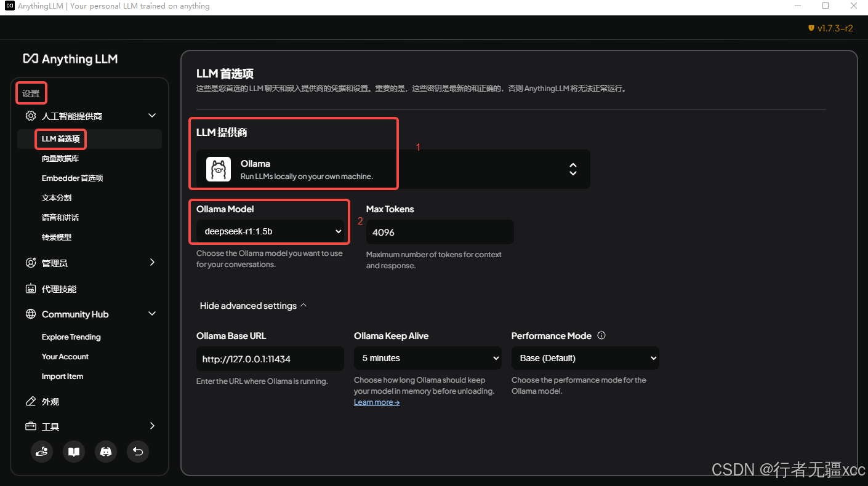The height and width of the screenshot is (486, 868).
Task: Click the 设置 sidebar heading
Action: (x=31, y=94)
